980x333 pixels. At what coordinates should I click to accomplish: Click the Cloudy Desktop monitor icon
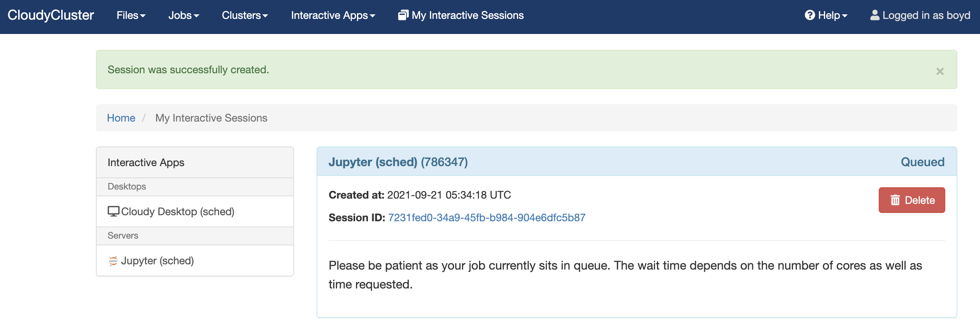[113, 211]
